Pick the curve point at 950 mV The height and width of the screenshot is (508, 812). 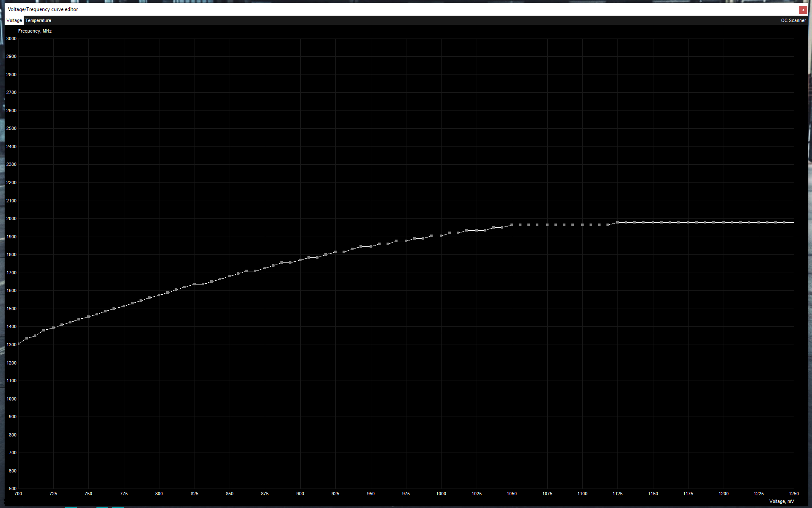coord(371,246)
